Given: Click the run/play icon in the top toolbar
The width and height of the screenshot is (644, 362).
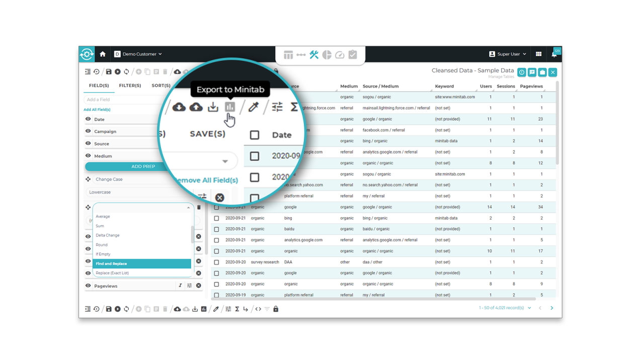Looking at the screenshot, I should coord(117,71).
